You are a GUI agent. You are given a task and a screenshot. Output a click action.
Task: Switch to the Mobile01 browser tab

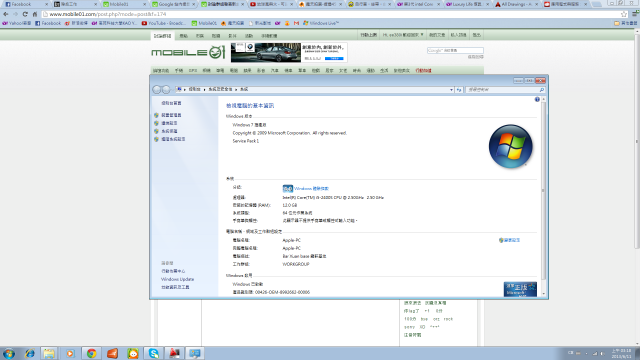(x=124, y=4)
